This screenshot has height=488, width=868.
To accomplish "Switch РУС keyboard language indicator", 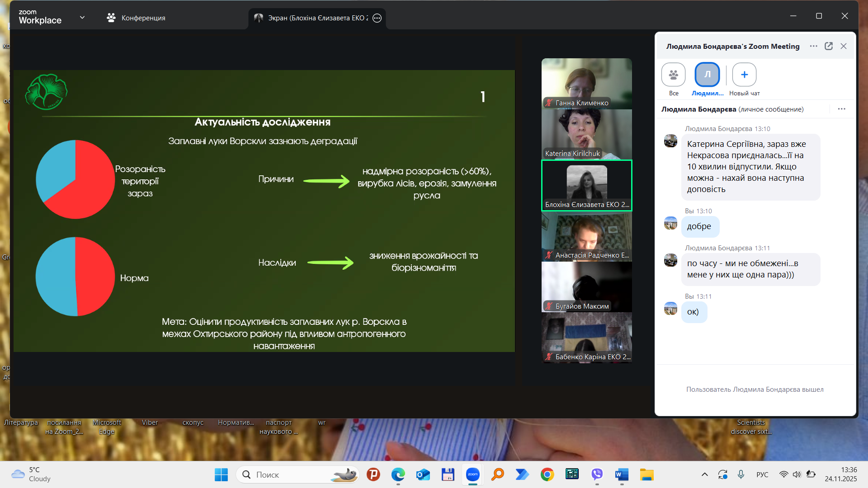I will tap(762, 474).
